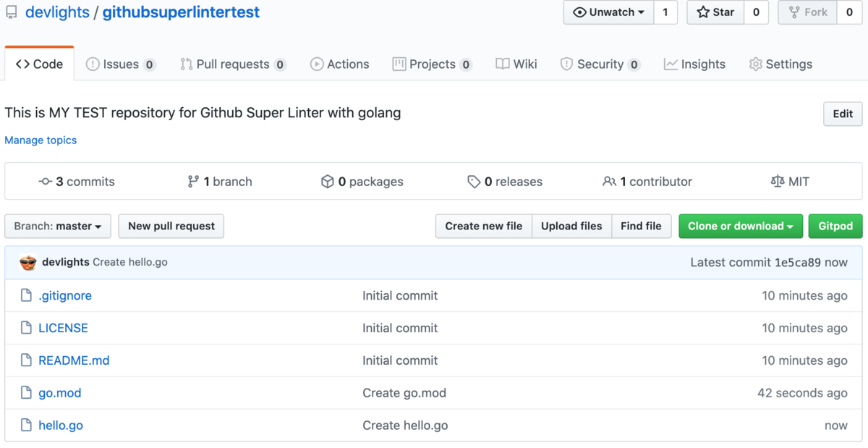Click the fork count 0

(x=849, y=12)
